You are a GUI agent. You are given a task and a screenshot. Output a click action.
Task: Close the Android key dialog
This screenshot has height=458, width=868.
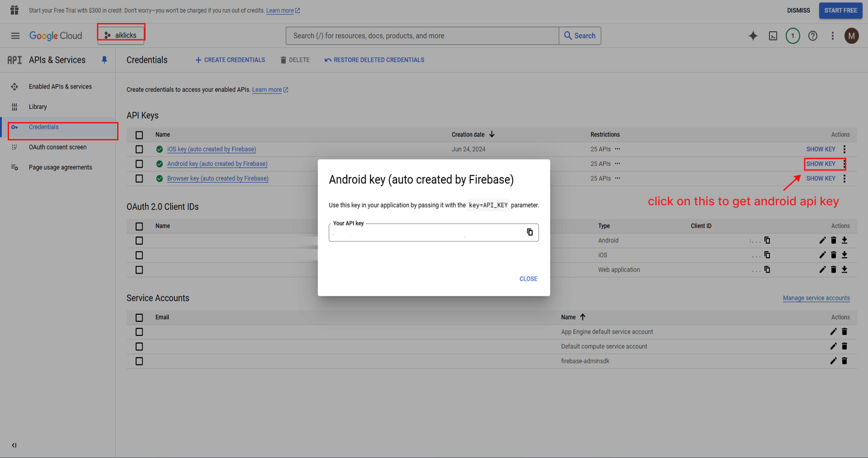pyautogui.click(x=528, y=279)
